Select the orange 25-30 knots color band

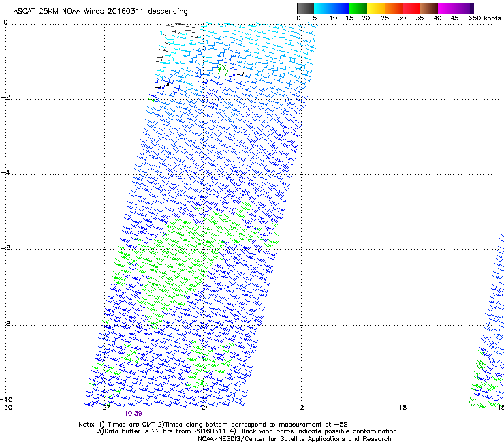394,8
